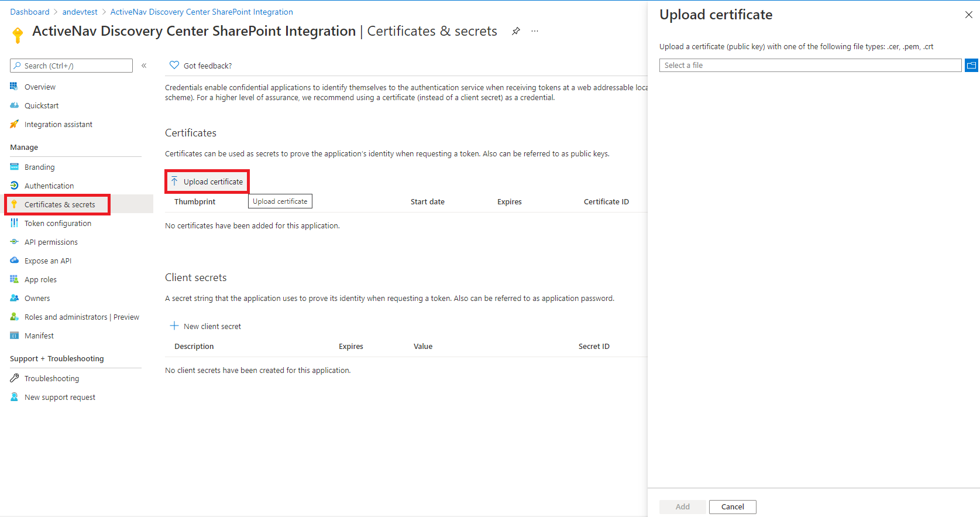Open ActiveNav Discovery Center breadcrumb link
Image resolution: width=980 pixels, height=517 pixels.
tap(202, 12)
